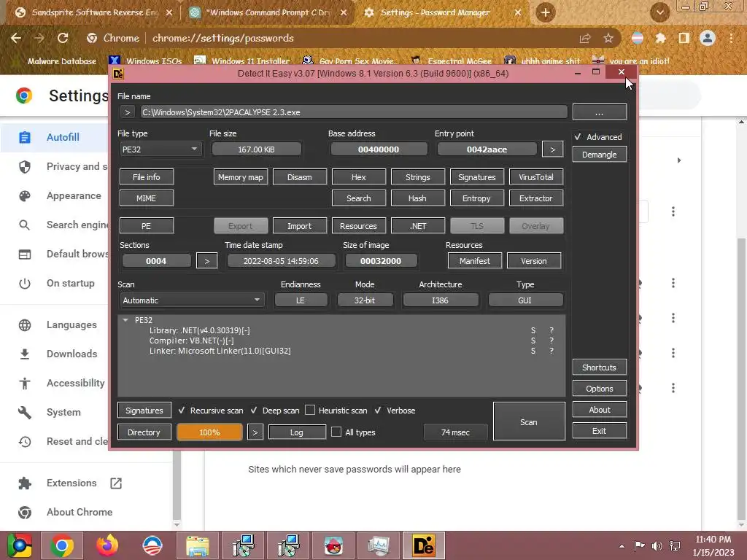The width and height of the screenshot is (747, 560).
Task: Collapse the PE32 tree node
Action: point(125,320)
